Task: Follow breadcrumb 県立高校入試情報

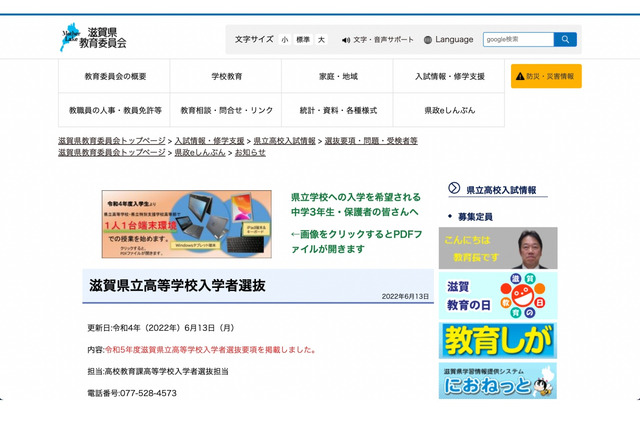Action: (284, 141)
